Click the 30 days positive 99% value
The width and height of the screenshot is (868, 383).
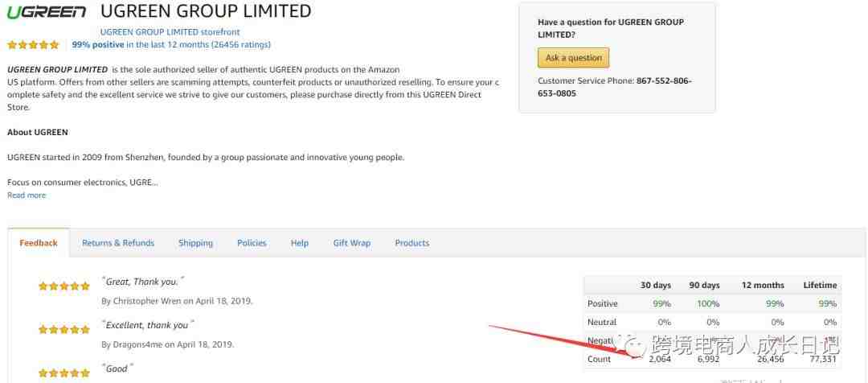tap(661, 303)
